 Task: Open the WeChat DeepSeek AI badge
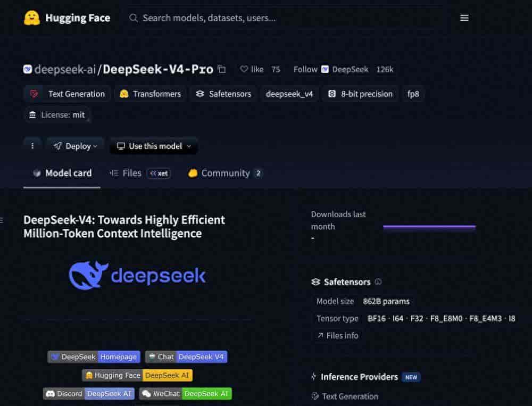[x=185, y=393]
